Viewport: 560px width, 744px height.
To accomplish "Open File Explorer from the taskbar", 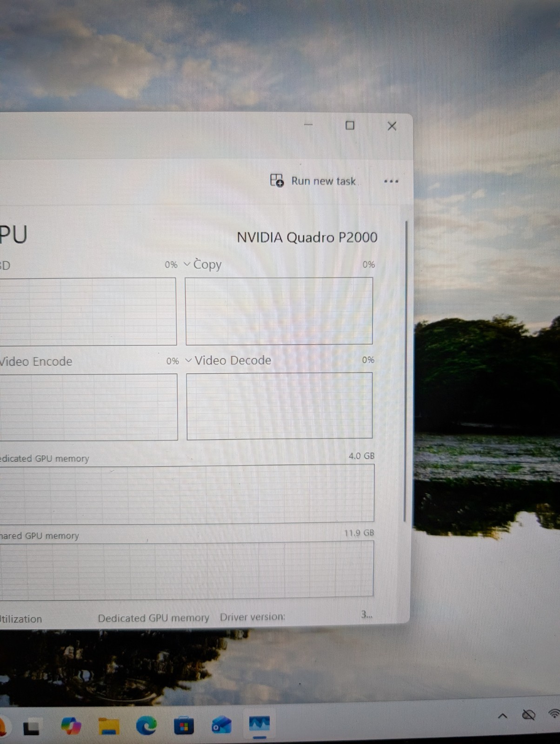I will [109, 726].
